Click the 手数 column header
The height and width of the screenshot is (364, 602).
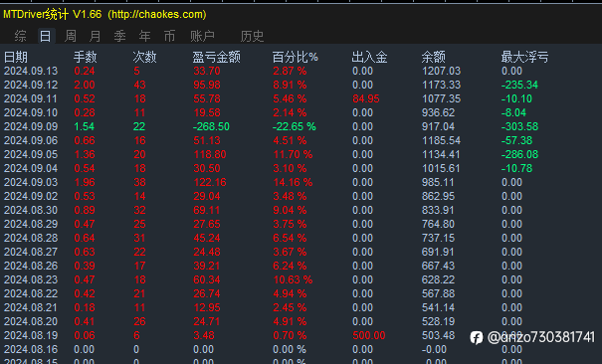[x=86, y=57]
